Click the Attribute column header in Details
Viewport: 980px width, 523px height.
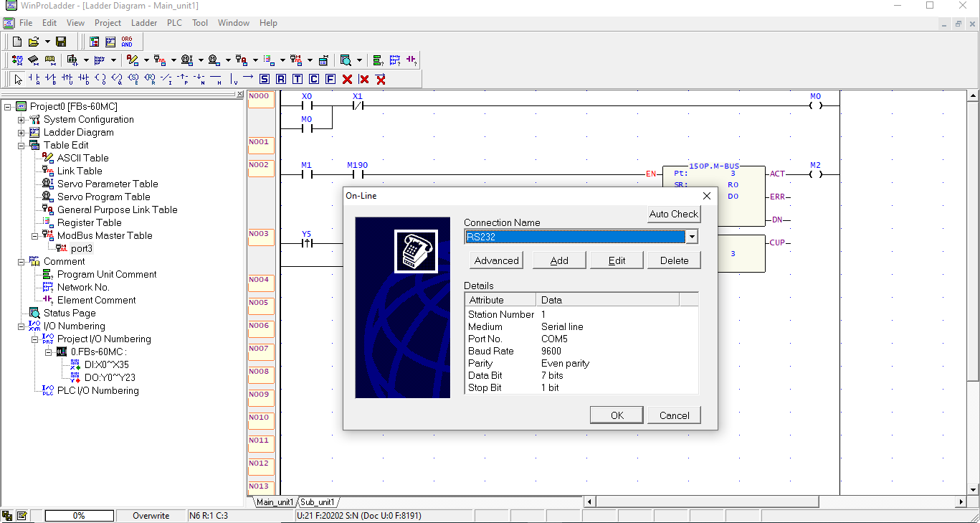pyautogui.click(x=500, y=300)
